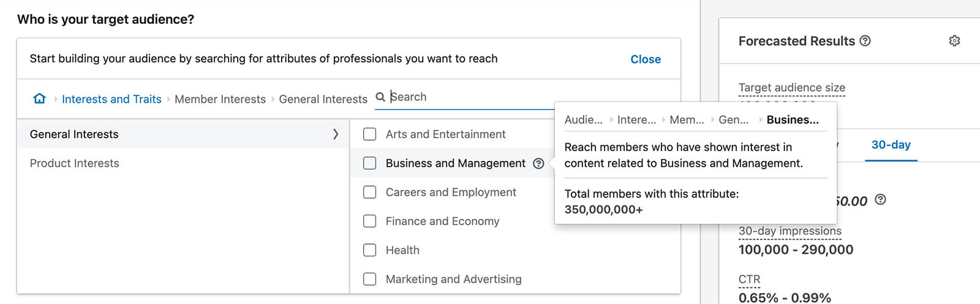Go to Interests and Traits breadcrumb
This screenshot has height=304, width=980.
[111, 99]
